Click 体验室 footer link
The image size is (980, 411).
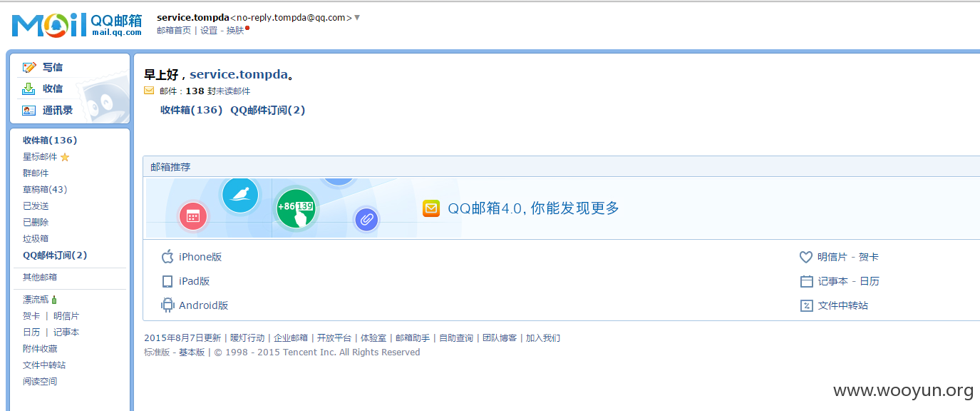[373, 338]
